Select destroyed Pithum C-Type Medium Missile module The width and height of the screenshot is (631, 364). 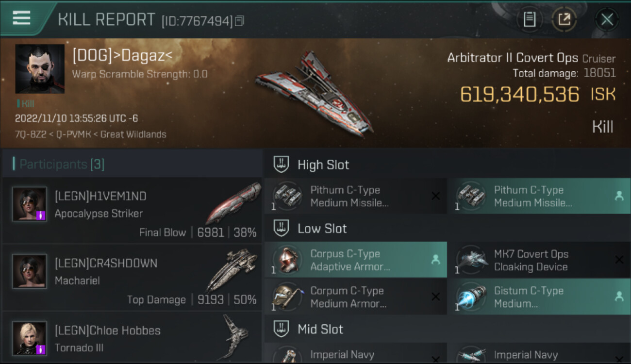click(356, 196)
